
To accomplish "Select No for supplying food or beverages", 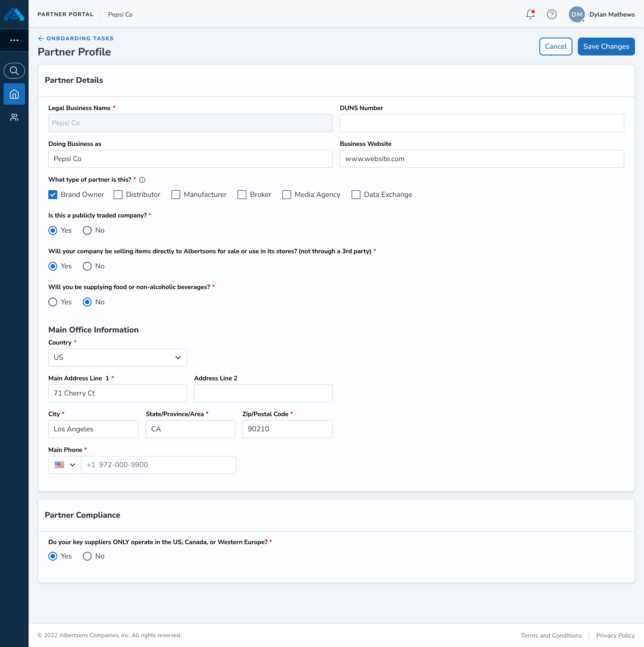I will [x=87, y=302].
